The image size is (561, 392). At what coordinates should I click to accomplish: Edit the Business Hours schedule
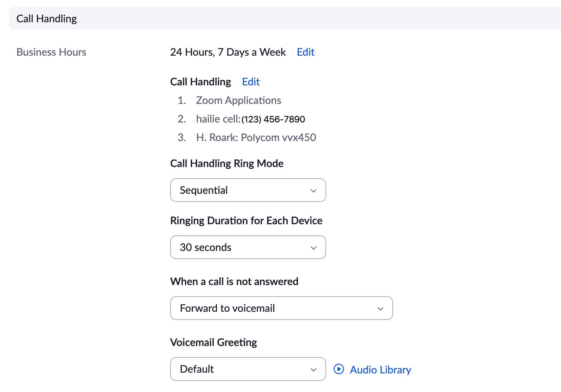[305, 52]
